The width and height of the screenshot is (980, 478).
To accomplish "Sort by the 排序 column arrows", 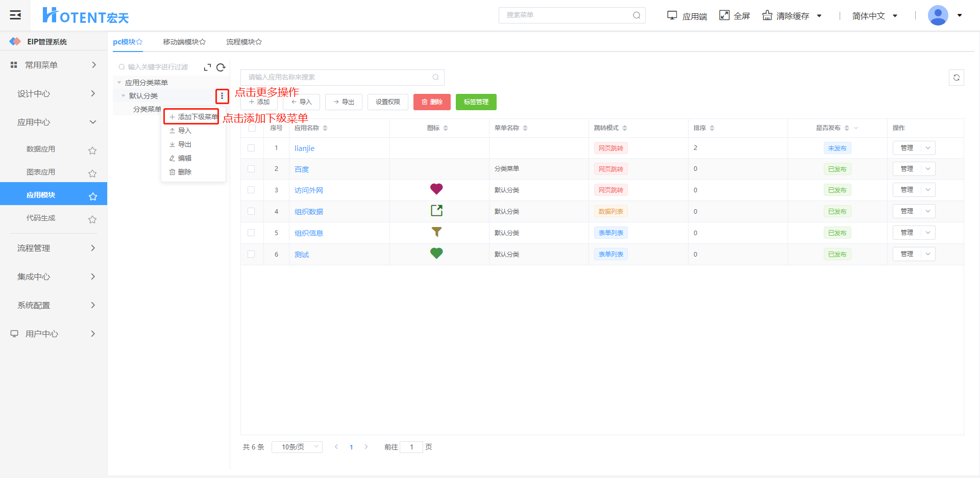I will (x=712, y=128).
